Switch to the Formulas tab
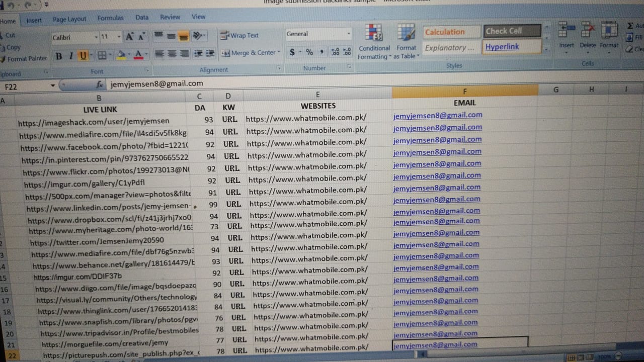Image resolution: width=644 pixels, height=362 pixels. [110, 18]
